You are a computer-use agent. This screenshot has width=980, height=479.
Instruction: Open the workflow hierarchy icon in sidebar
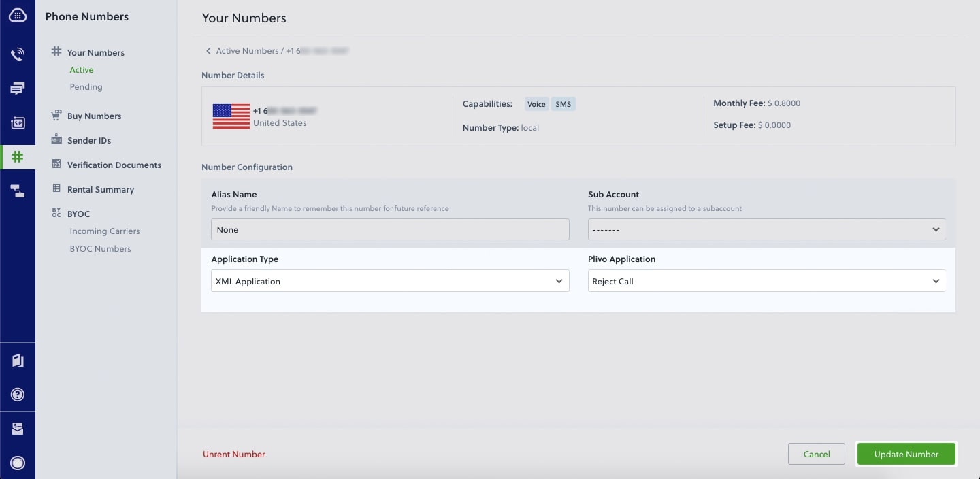pyautogui.click(x=18, y=191)
